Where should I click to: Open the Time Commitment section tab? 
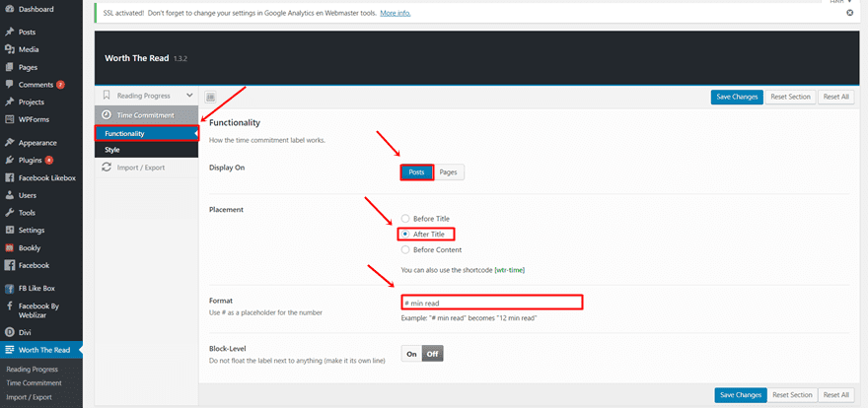147,115
